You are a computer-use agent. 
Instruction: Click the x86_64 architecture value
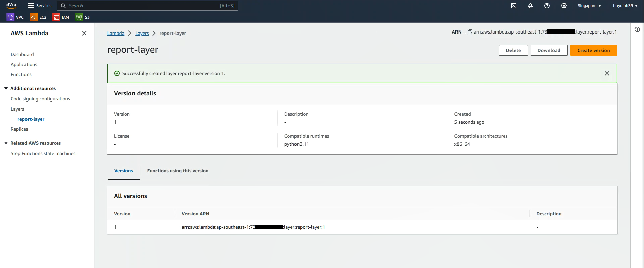click(x=462, y=144)
